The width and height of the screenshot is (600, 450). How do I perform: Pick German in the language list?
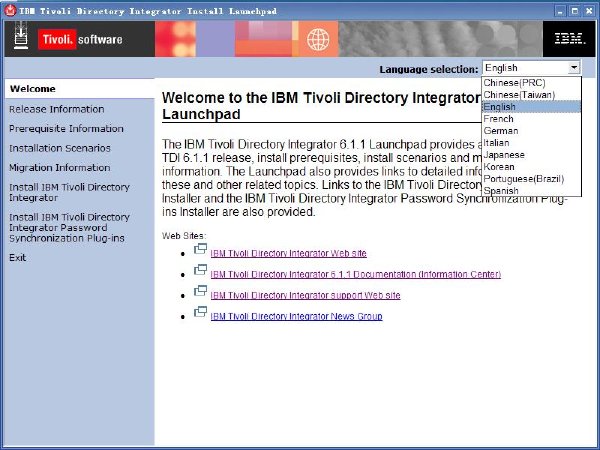[x=532, y=131]
